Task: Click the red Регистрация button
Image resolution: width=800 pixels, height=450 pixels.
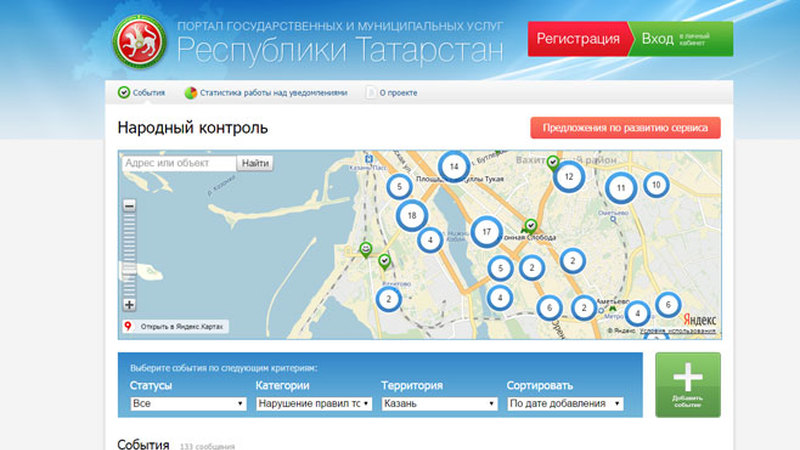Action: point(577,39)
